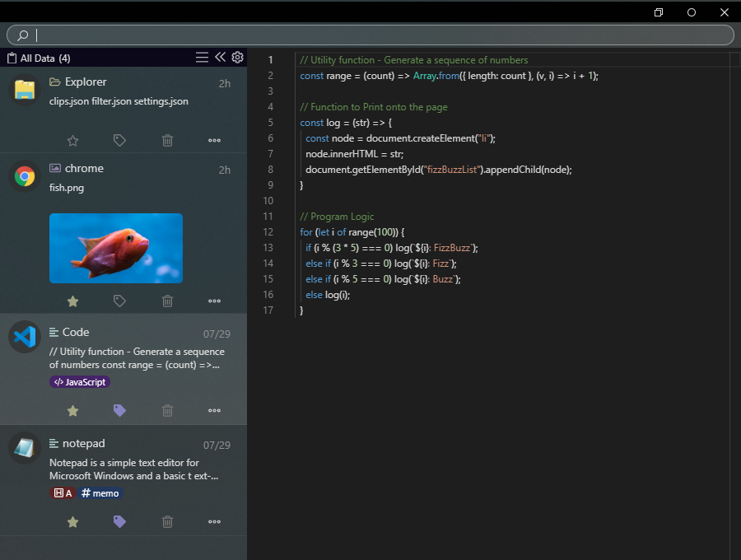Edit the purple tag on Code clip
The width and height of the screenshot is (741, 560).
click(x=119, y=411)
